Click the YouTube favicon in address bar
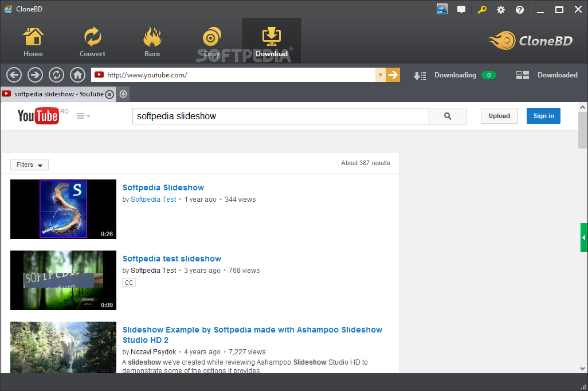This screenshot has height=391, width=588. [x=99, y=75]
